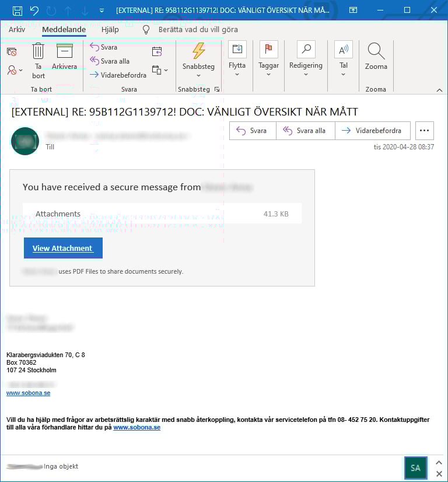This screenshot has height=482, width=448.
Task: Click the Save icon in title bar
Action: (x=17, y=11)
